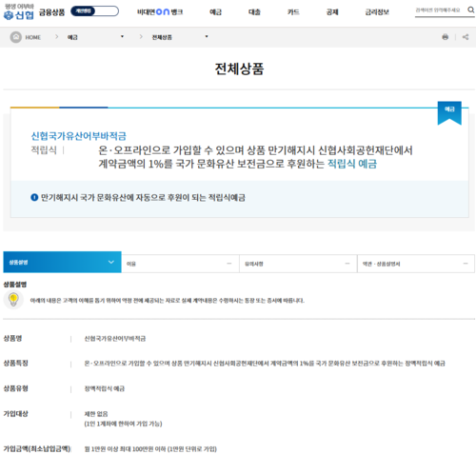The height and width of the screenshot is (454, 476).
Task: Click the share icon
Action: [466, 37]
